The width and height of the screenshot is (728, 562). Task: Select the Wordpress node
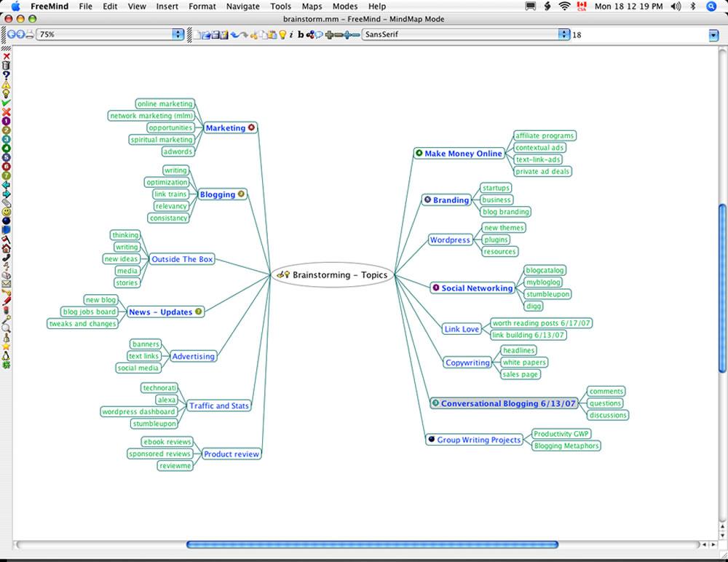(450, 240)
